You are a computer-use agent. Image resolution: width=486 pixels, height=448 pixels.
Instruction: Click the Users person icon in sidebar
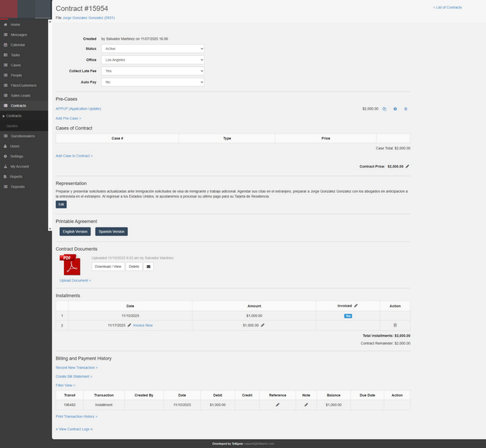click(5, 146)
